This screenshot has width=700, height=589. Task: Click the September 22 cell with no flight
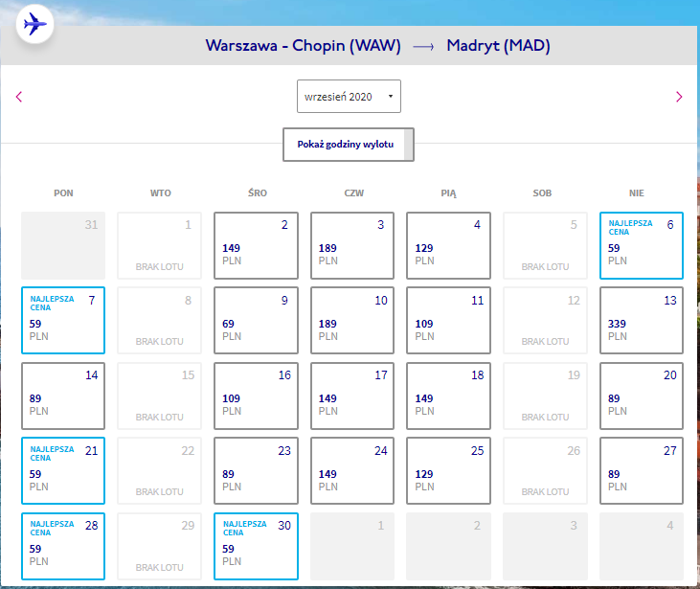pos(159,470)
